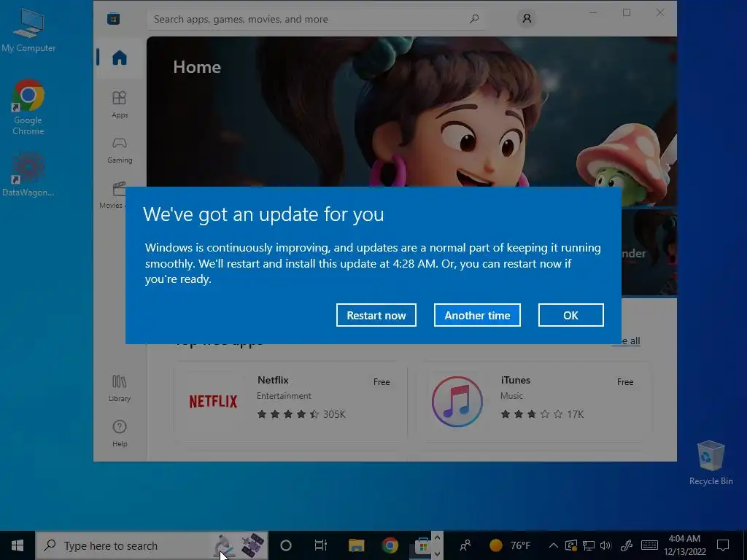Click the Store search field
Screen dimensions: 747x560
point(317,19)
